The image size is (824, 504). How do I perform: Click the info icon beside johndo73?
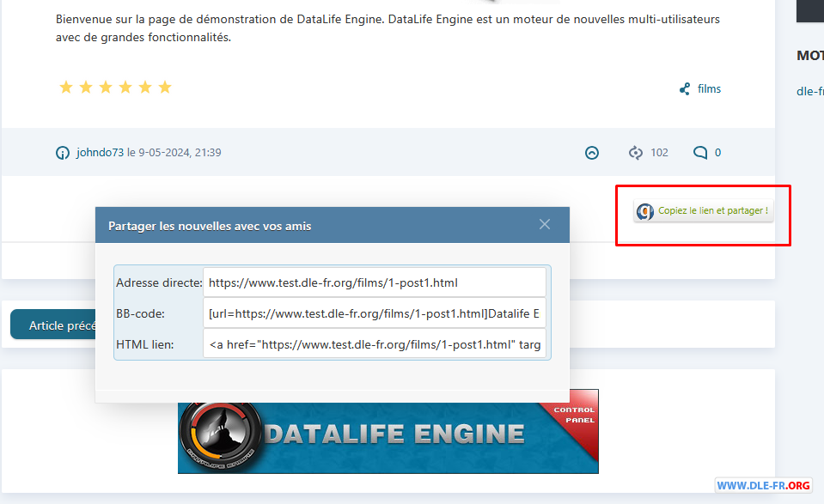[x=63, y=153]
